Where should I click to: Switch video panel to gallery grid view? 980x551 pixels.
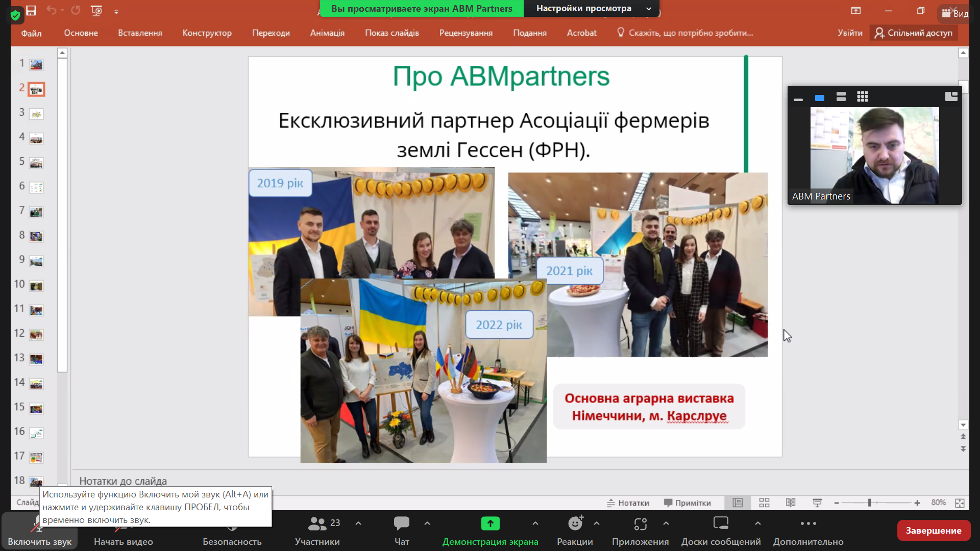point(863,97)
